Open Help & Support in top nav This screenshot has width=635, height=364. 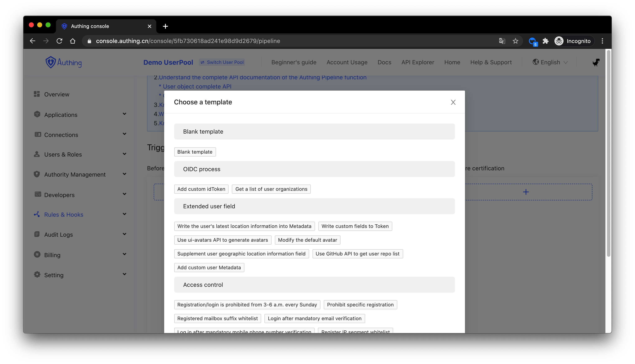pos(491,62)
